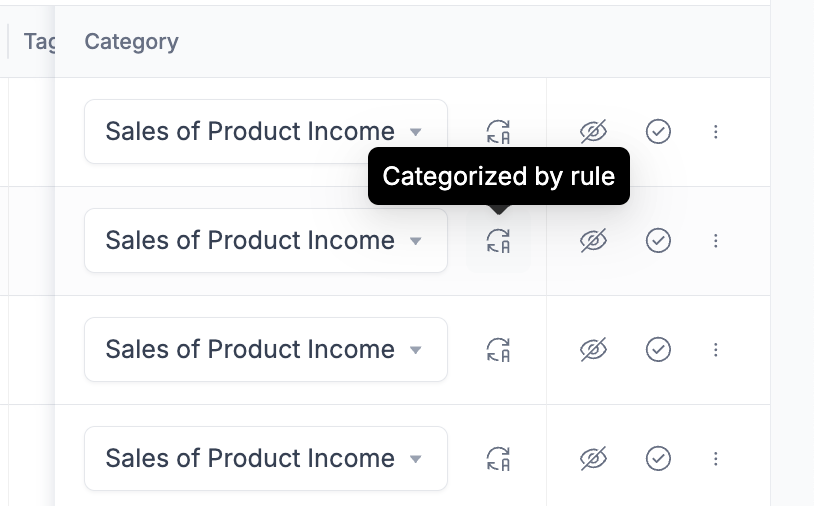Open the three-dot menu in second row
814x506 pixels.
[716, 241]
